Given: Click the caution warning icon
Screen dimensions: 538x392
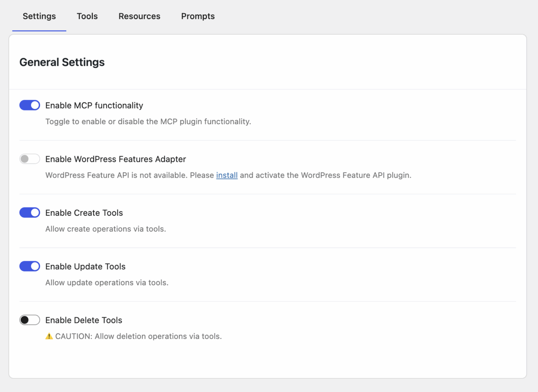Looking at the screenshot, I should point(48,336).
